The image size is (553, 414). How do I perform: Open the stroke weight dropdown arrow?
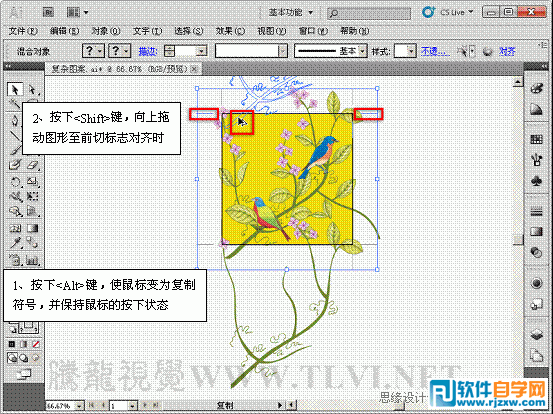[x=201, y=51]
